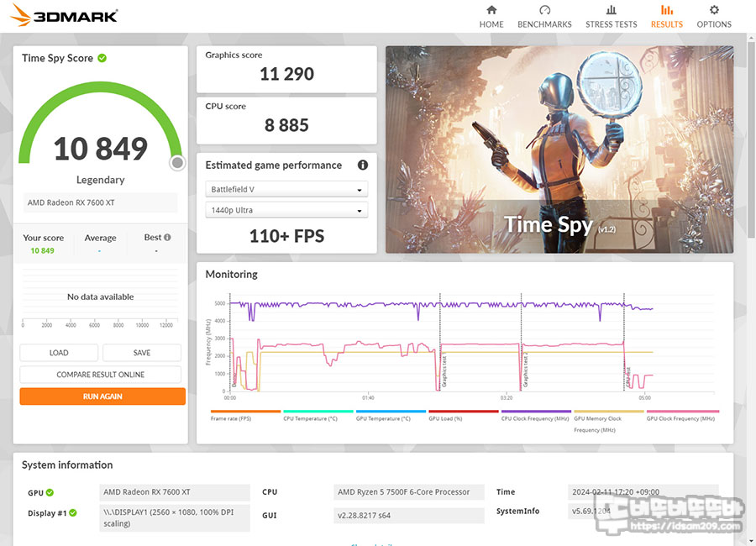Viewport: 756px width, 546px height.
Task: Click green check icon next to GPU
Action: click(x=50, y=492)
